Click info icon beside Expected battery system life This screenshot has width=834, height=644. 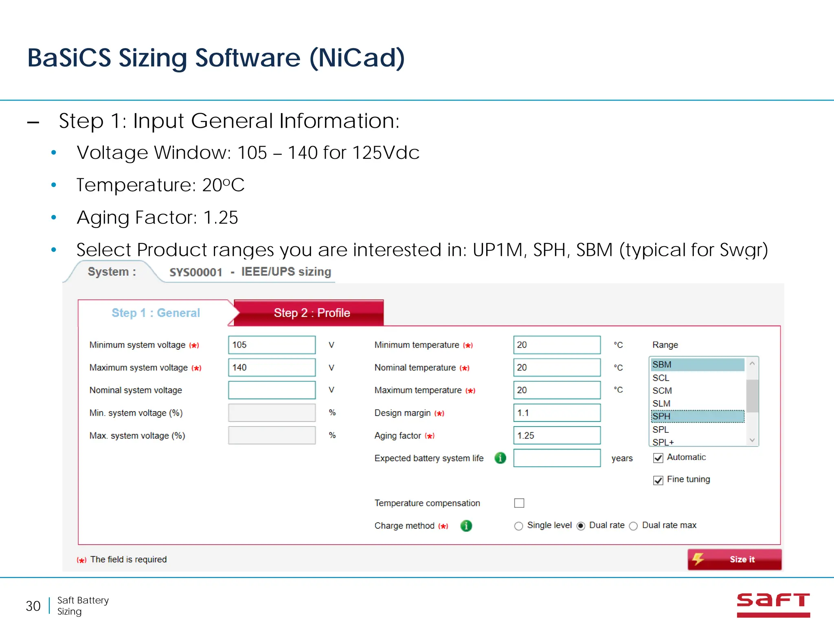[x=500, y=458]
